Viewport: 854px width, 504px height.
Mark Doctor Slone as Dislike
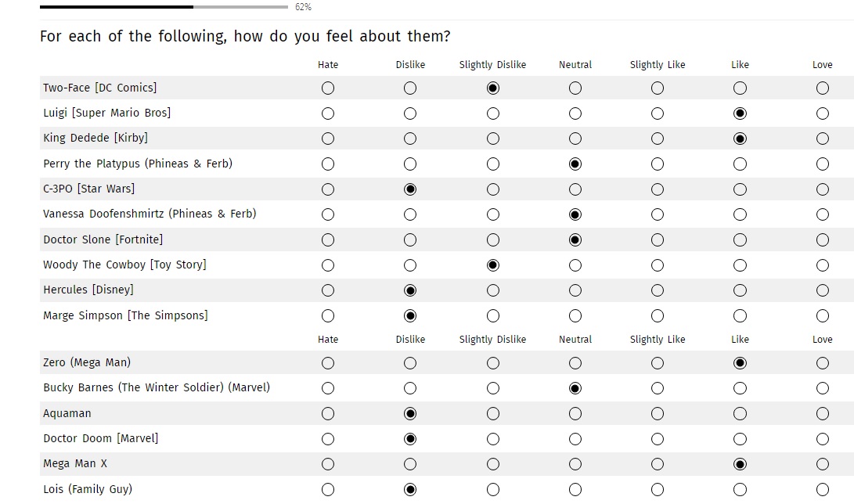(410, 240)
